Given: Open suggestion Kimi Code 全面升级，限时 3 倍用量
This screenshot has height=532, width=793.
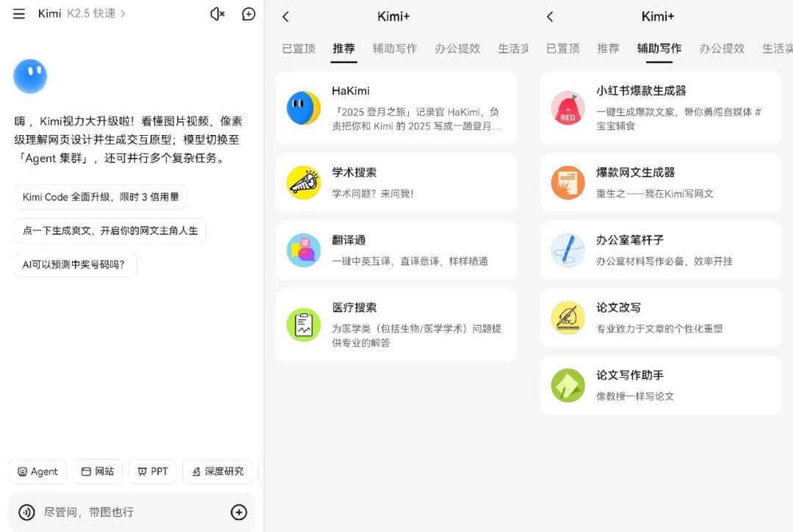Looking at the screenshot, I should [101, 197].
